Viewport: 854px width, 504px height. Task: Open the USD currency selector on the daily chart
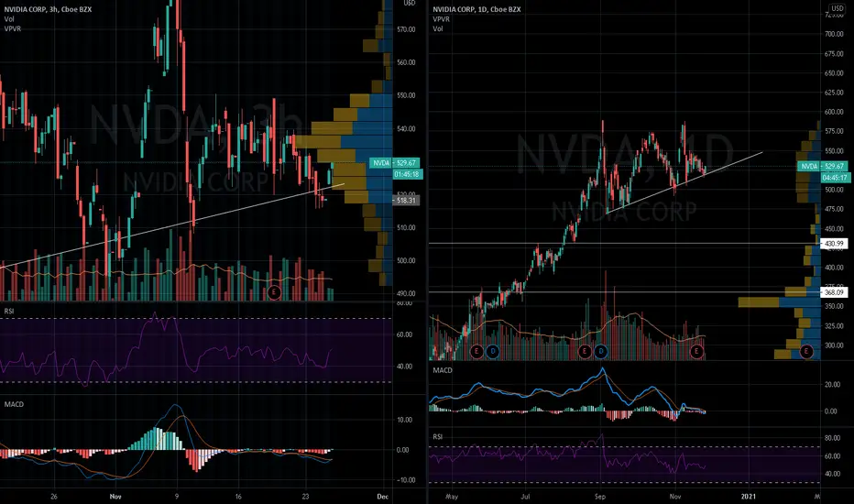tap(838, 8)
